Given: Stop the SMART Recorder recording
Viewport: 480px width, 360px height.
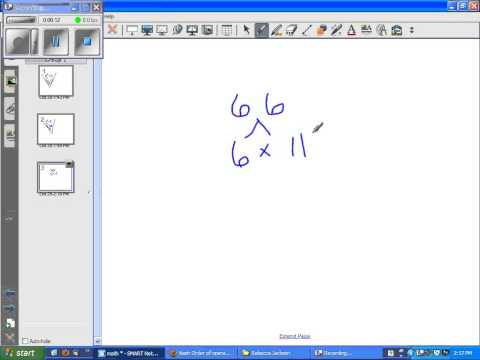Looking at the screenshot, I should [x=87, y=42].
